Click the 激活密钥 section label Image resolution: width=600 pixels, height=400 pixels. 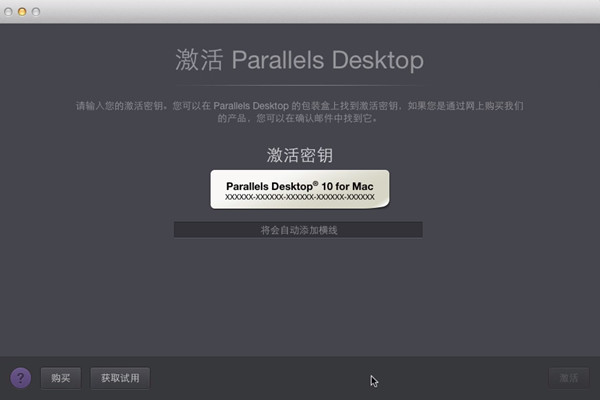[x=299, y=155]
